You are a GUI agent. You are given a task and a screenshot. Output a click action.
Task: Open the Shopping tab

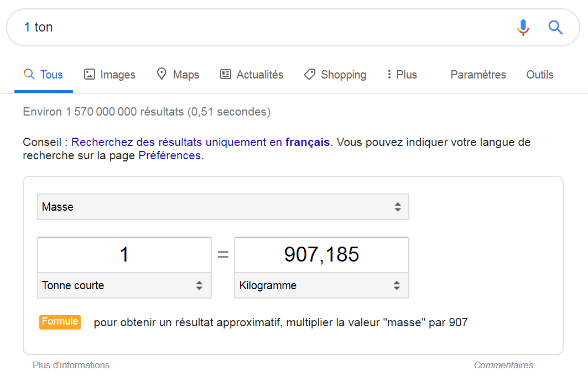click(335, 75)
